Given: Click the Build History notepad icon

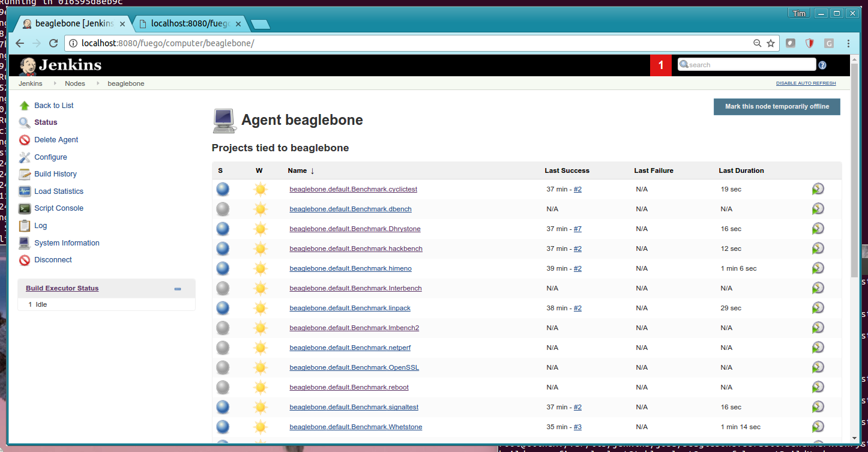Looking at the screenshot, I should click(x=25, y=174).
